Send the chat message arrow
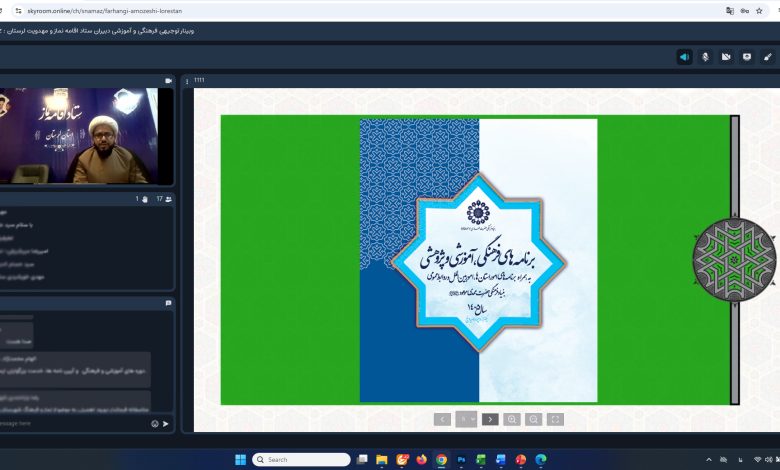 click(x=166, y=424)
